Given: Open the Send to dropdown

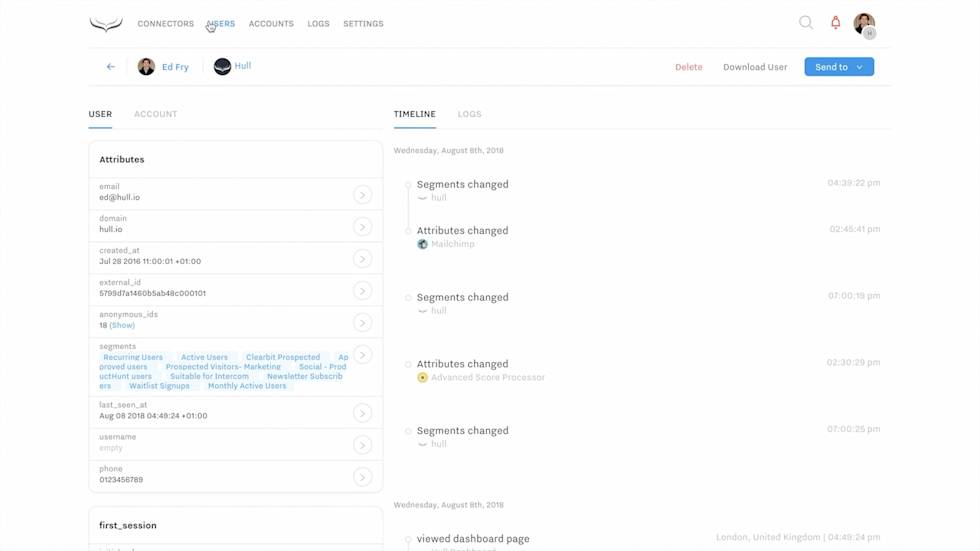Looking at the screenshot, I should tap(838, 67).
